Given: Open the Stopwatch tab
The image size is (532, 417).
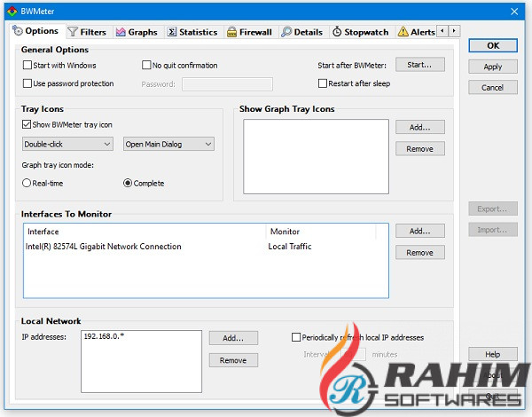Looking at the screenshot, I should click(361, 32).
